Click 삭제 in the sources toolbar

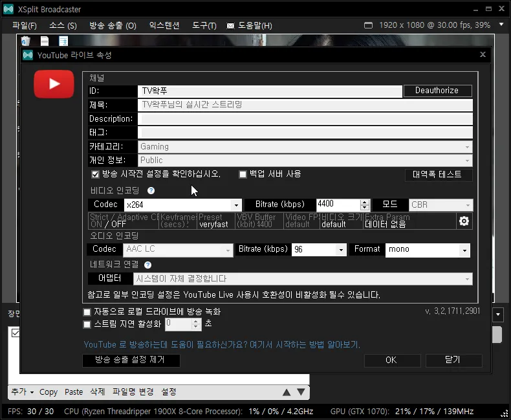pos(98,392)
